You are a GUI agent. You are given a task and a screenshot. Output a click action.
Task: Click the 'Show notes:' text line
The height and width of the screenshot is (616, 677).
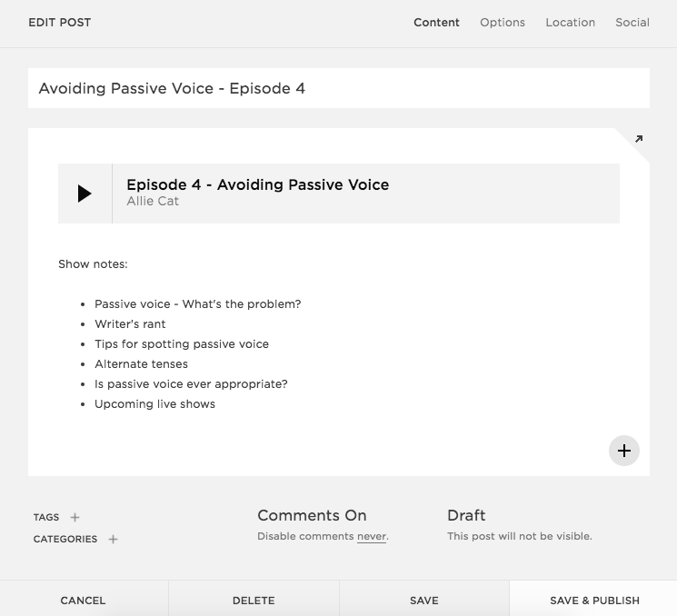[93, 264]
